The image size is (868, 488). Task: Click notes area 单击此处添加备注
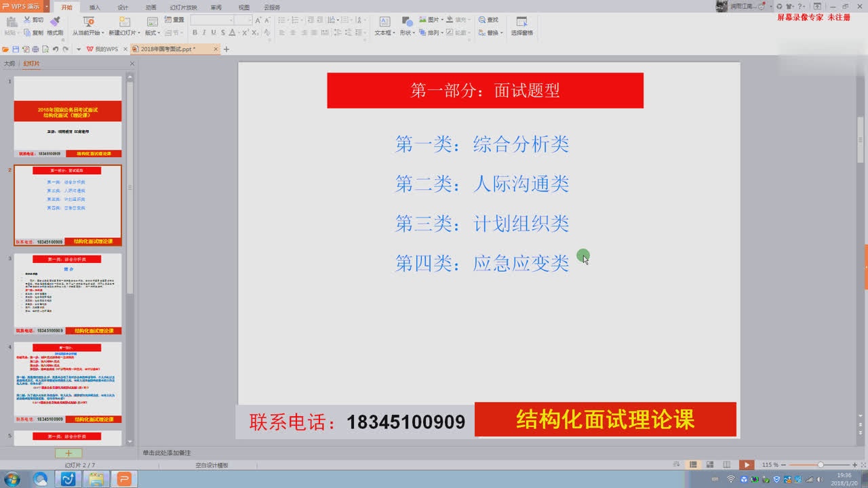[167, 452]
